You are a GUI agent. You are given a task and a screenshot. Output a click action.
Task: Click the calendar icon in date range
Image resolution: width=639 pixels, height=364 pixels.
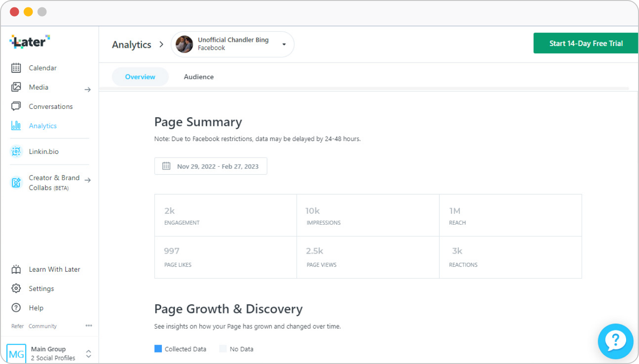(166, 166)
